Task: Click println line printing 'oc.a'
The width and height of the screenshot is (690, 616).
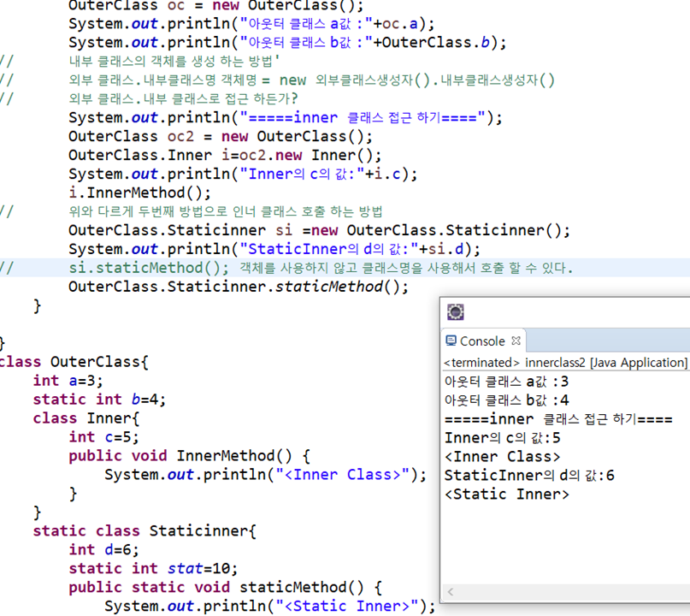Action: coord(251,24)
